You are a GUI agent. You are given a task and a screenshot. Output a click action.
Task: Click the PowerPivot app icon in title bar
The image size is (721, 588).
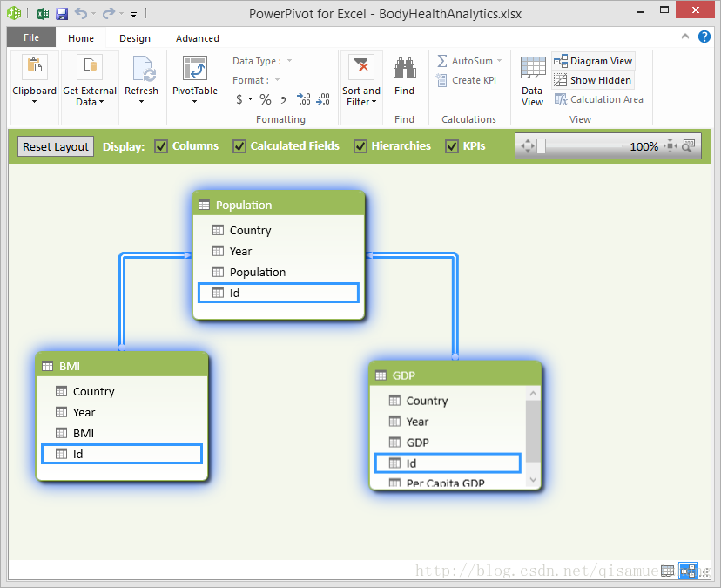click(x=14, y=13)
